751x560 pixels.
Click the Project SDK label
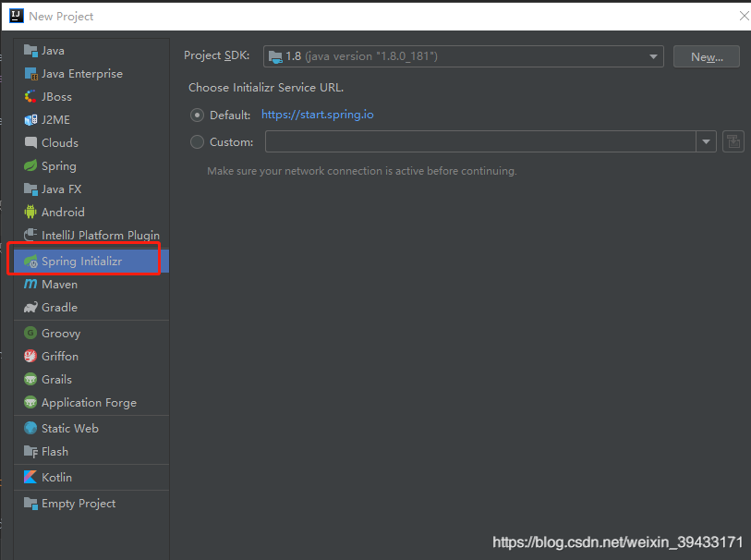click(x=216, y=55)
